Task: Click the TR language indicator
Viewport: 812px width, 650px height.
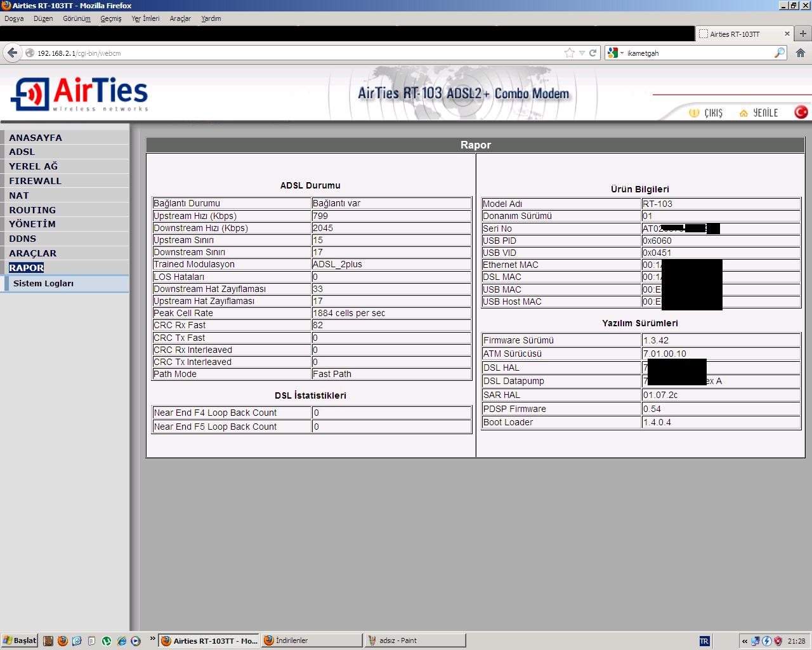Action: point(704,641)
